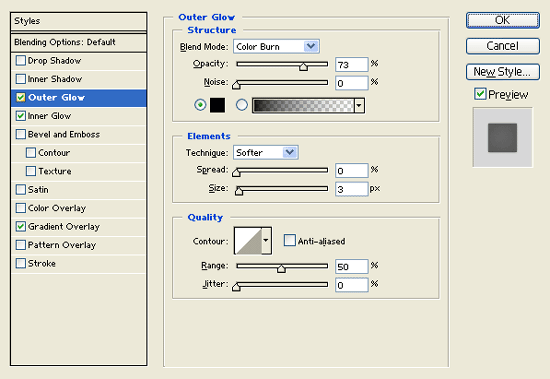Click the Opacity slider handle

point(303,67)
